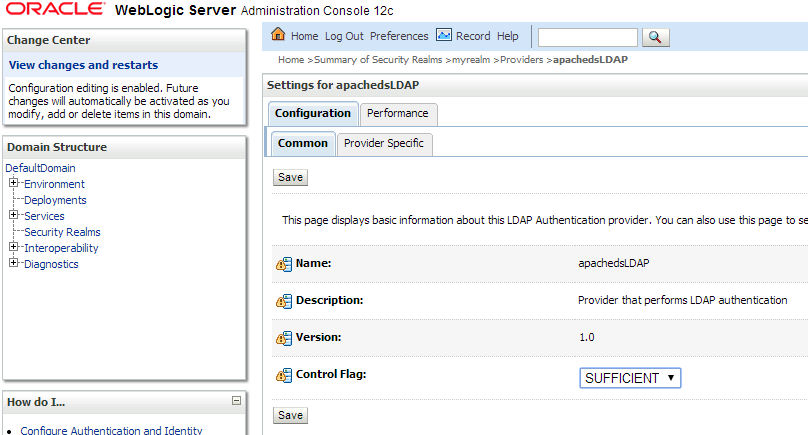Open DefaultDomain in Domain Structure

(40, 168)
